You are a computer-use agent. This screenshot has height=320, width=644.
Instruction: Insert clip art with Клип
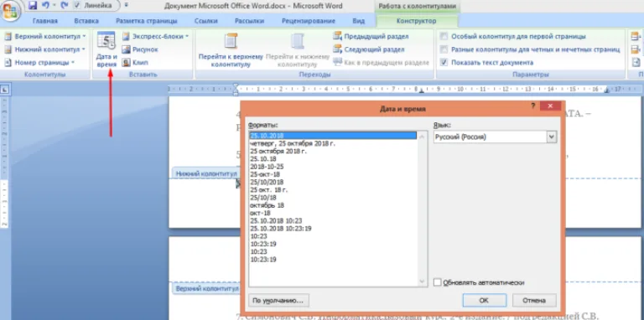point(135,62)
